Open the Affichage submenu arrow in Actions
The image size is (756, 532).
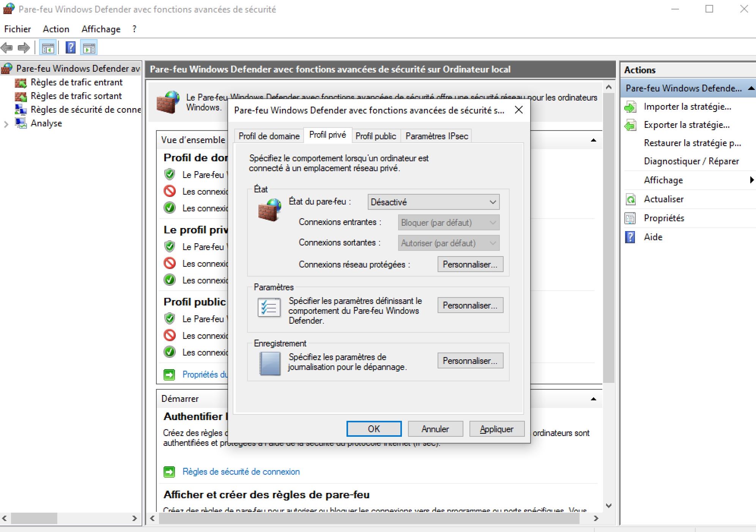[x=751, y=180]
